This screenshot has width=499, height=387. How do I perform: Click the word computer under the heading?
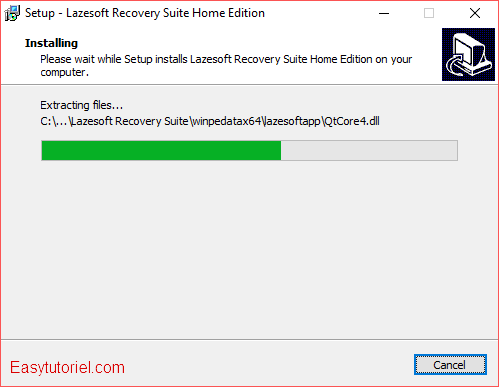(64, 72)
